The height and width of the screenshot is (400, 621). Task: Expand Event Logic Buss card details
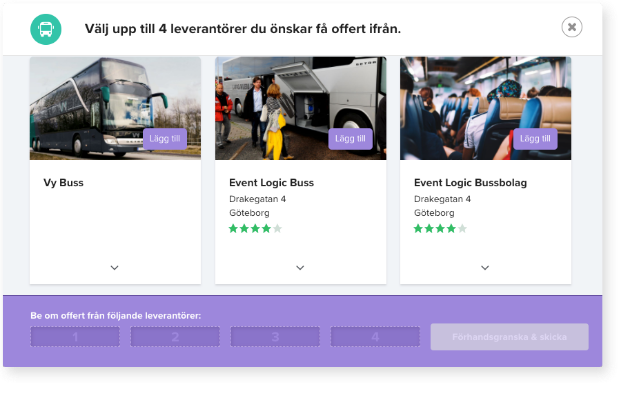[300, 268]
